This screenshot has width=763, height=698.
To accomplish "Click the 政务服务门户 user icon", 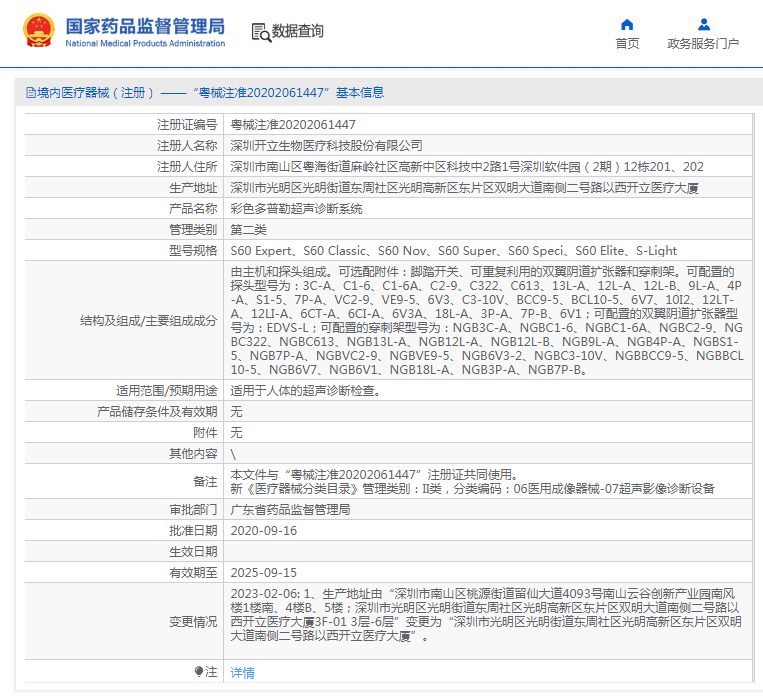I will 704,24.
